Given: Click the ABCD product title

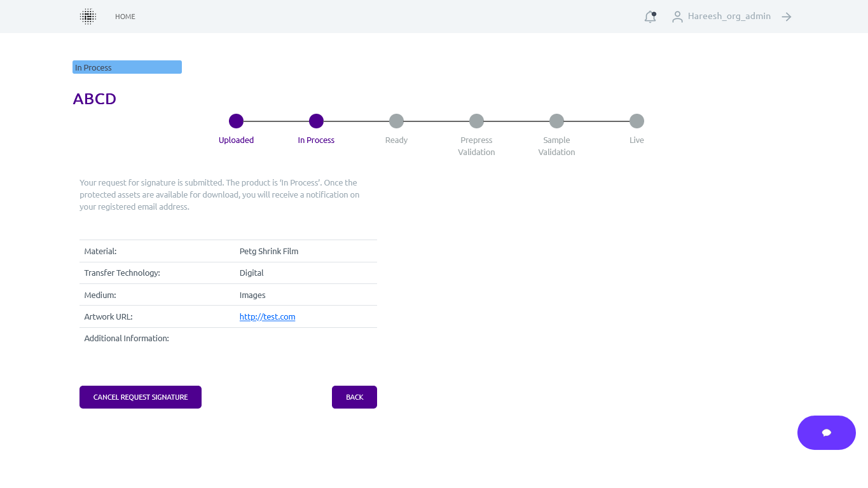Looking at the screenshot, I should (95, 99).
